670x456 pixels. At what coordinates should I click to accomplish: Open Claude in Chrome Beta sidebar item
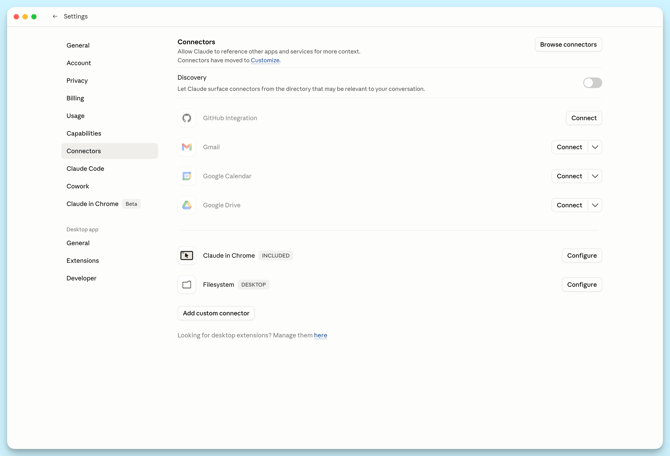[x=109, y=204]
